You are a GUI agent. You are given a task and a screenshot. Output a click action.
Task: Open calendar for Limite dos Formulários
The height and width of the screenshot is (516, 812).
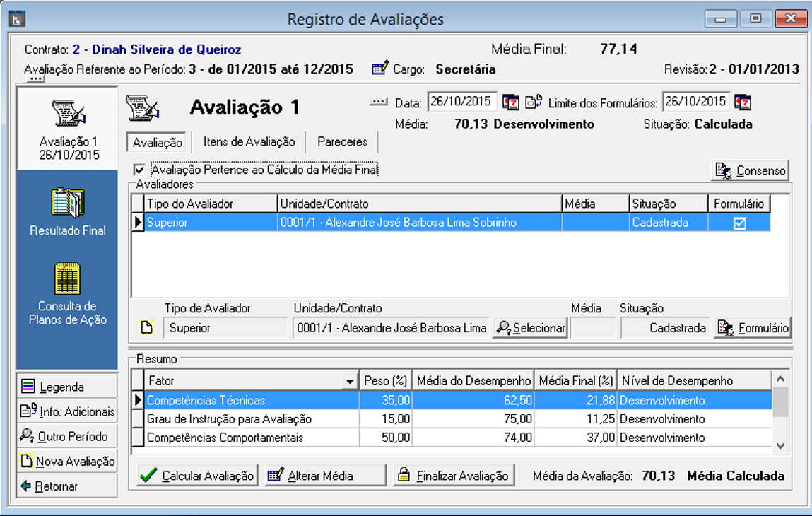[742, 102]
